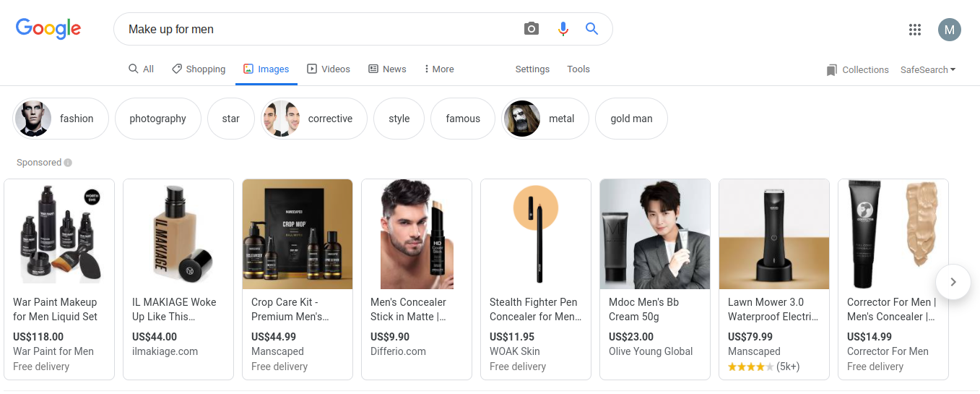Image resolution: width=980 pixels, height=394 pixels.
Task: Open War Paint Makeup product image
Action: (59, 234)
